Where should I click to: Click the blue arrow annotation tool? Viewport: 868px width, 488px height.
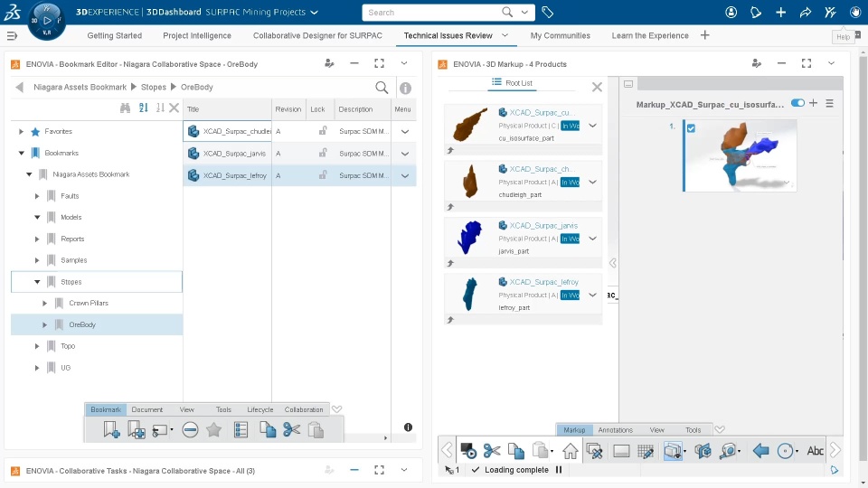pos(760,451)
